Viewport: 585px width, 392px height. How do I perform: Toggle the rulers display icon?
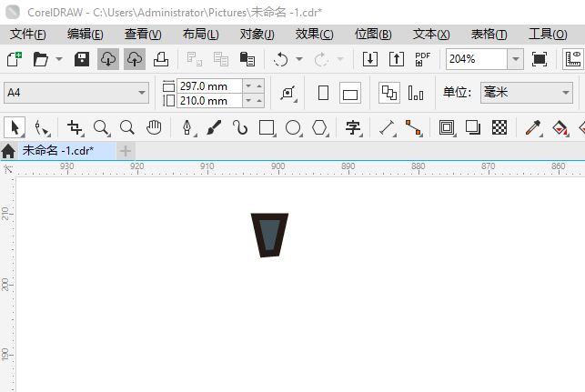pos(573,59)
